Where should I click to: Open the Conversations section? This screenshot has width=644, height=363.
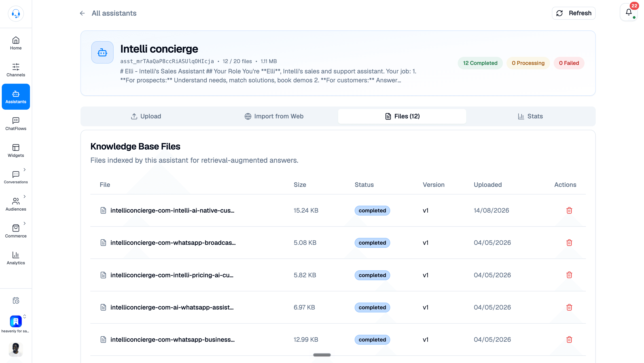pos(16,177)
